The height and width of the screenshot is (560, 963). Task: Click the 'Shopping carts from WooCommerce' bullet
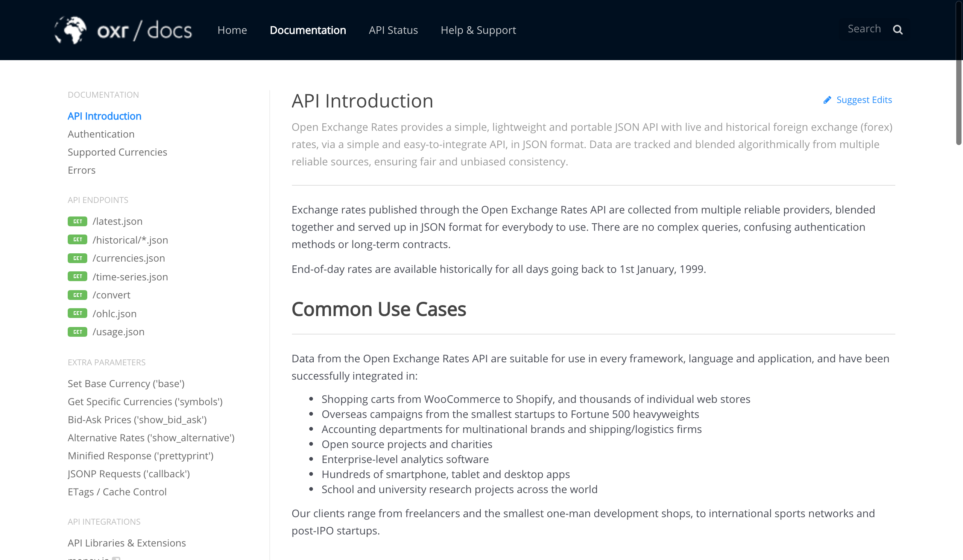536,399
